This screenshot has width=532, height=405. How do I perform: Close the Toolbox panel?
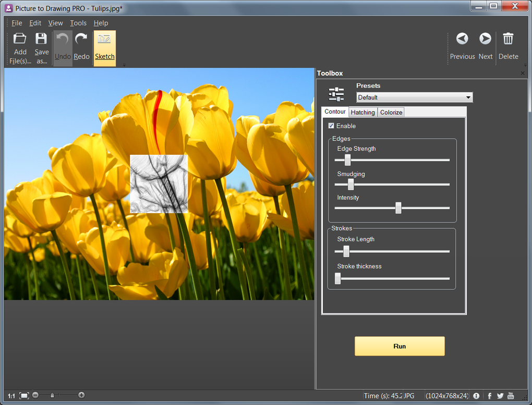click(523, 73)
